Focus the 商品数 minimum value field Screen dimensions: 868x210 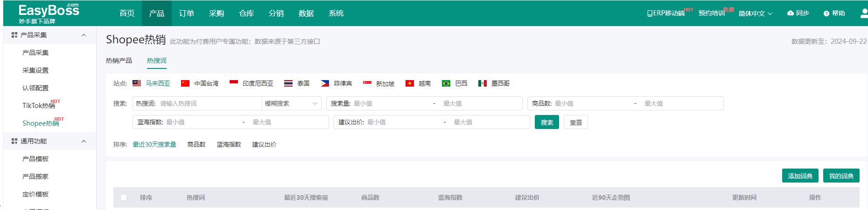tap(592, 103)
